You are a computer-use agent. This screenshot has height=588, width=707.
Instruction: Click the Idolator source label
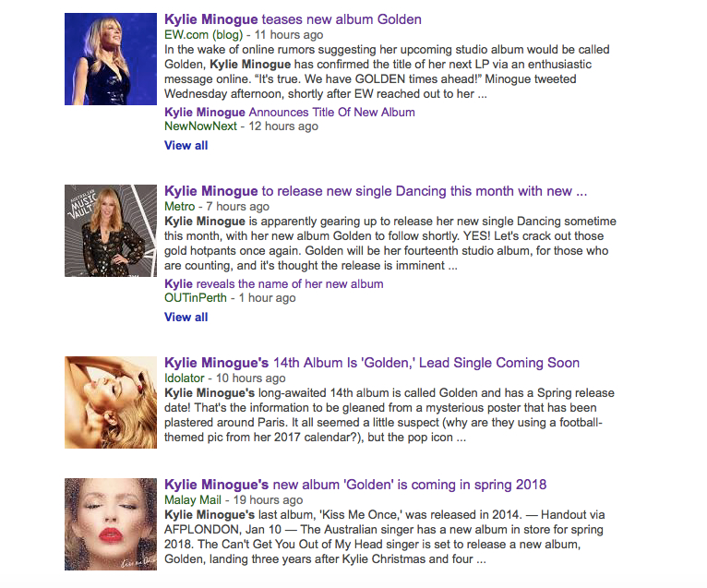[184, 378]
